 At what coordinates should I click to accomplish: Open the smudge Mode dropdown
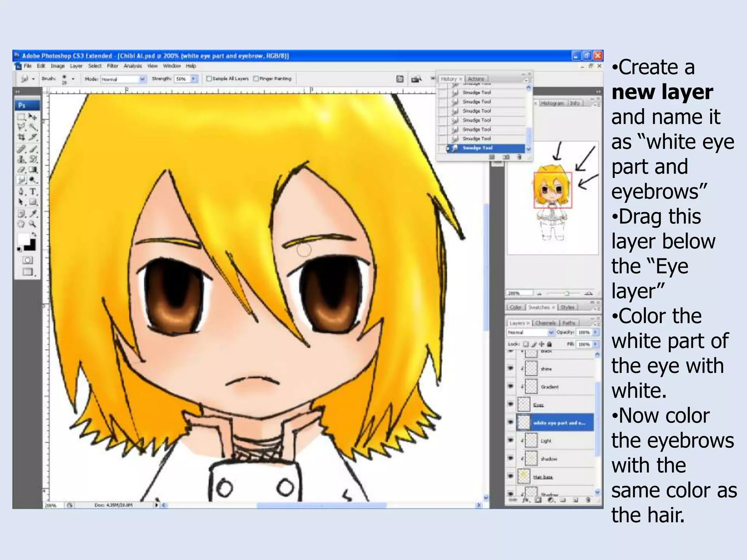pos(123,79)
